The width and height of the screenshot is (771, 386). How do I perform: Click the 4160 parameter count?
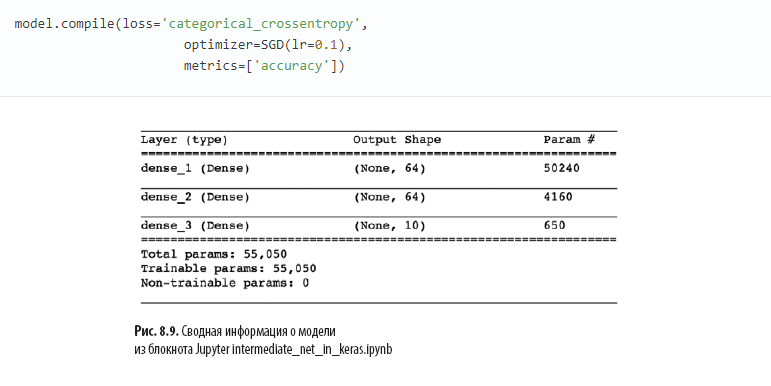click(558, 197)
